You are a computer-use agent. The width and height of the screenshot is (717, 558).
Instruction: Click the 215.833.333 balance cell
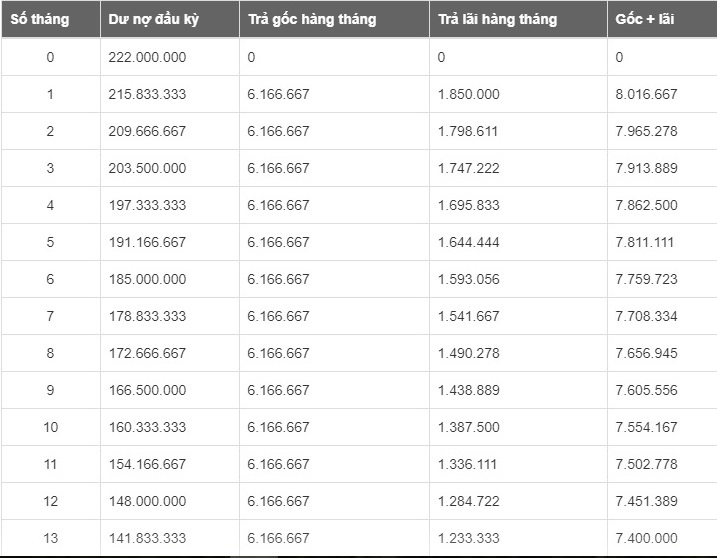pos(147,94)
